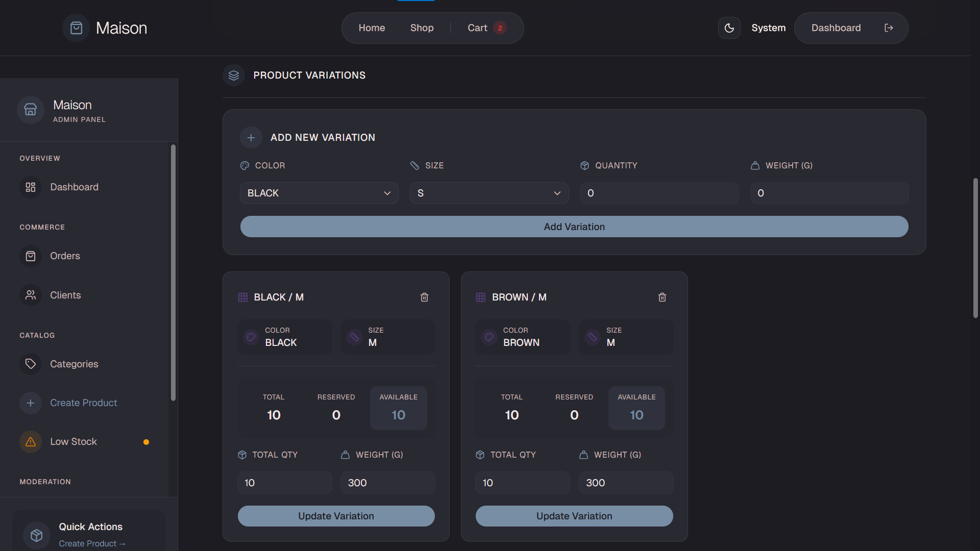Go to Home in top navigation
The image size is (980, 551).
(372, 28)
